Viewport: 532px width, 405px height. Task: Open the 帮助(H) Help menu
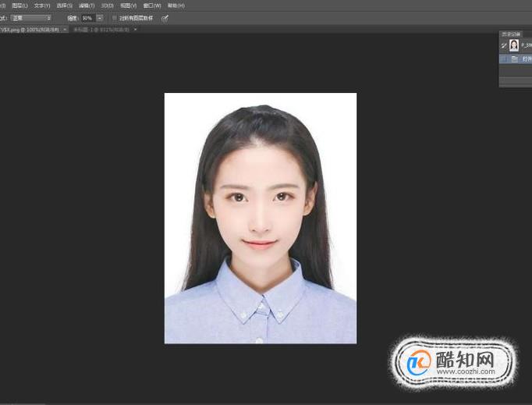(176, 5)
